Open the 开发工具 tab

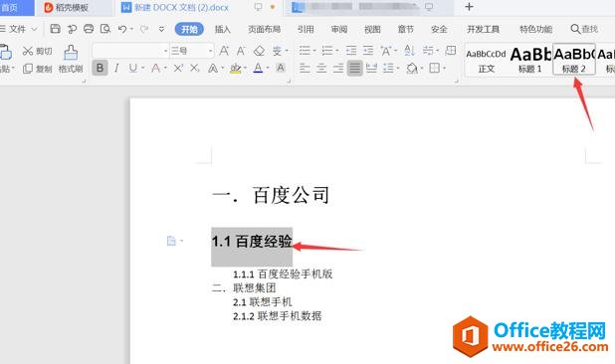[x=483, y=29]
